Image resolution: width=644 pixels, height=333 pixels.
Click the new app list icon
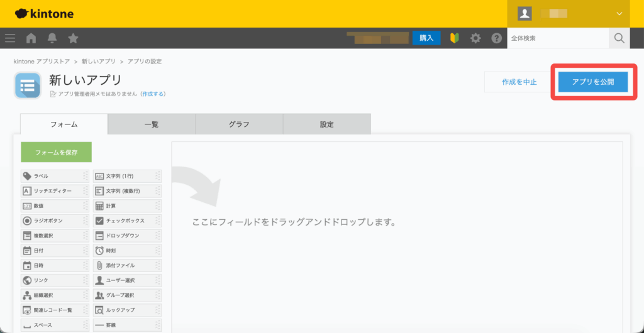click(x=28, y=86)
